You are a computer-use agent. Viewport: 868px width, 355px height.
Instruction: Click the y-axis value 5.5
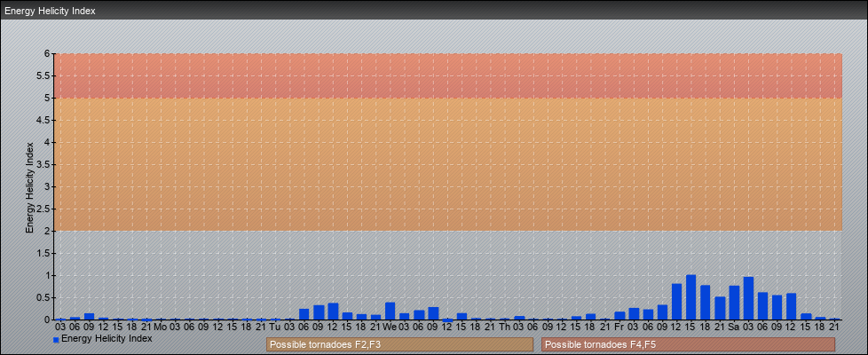[43, 75]
